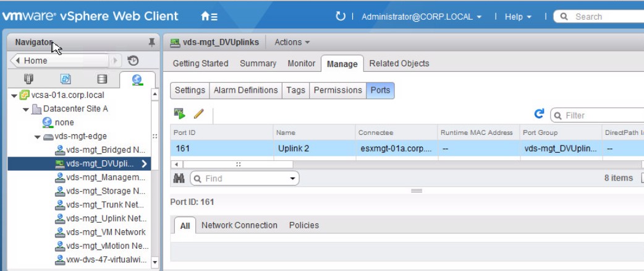Sort by the Name column header
The image size is (644, 271).
point(314,132)
